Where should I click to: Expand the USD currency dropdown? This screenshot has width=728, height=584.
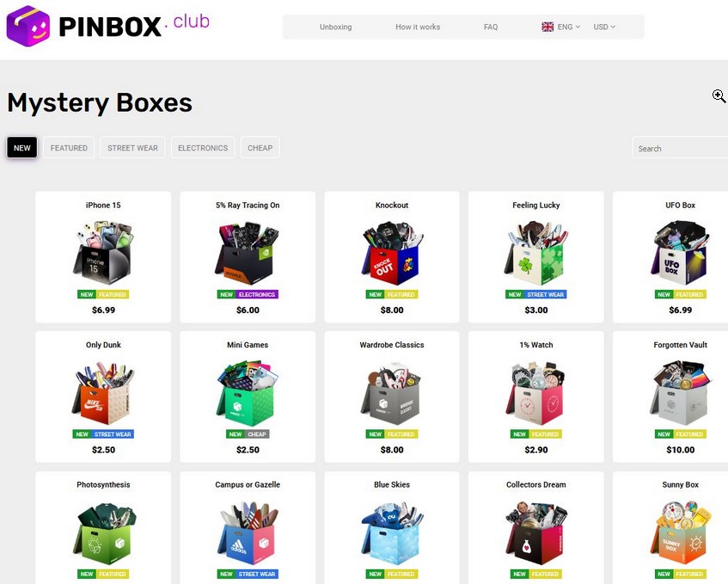click(x=604, y=27)
